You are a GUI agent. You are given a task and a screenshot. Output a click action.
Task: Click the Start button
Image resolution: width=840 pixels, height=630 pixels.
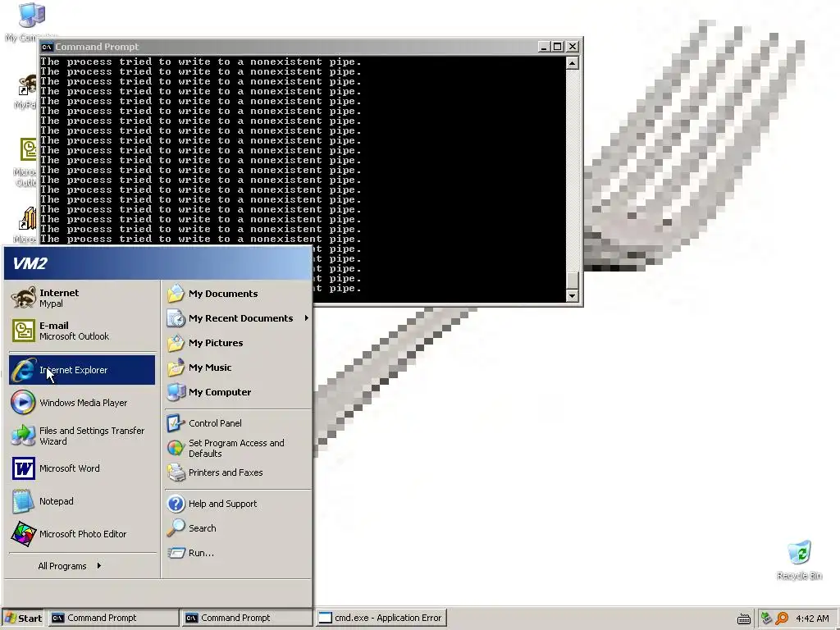click(x=24, y=618)
